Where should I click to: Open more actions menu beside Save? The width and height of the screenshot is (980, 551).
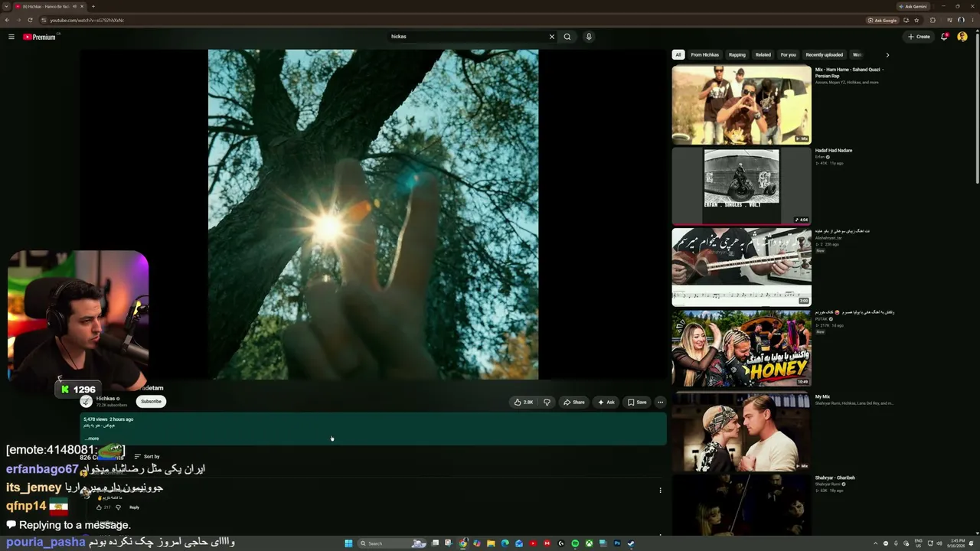point(660,402)
